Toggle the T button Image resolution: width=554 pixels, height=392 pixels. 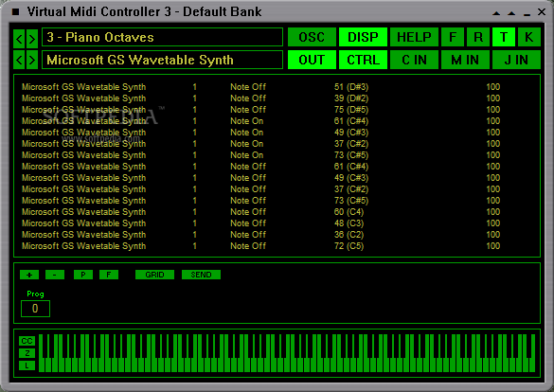(504, 37)
